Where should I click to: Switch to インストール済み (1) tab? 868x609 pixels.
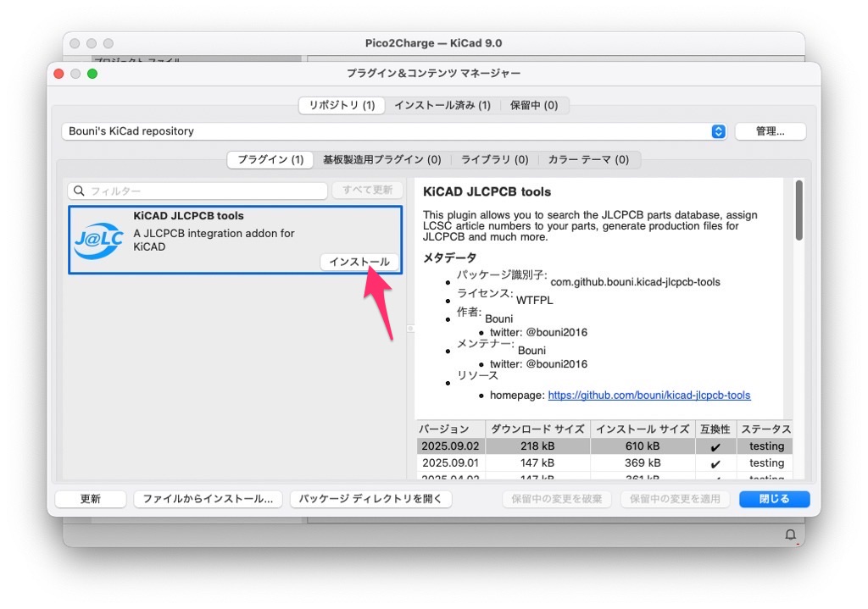tap(442, 105)
